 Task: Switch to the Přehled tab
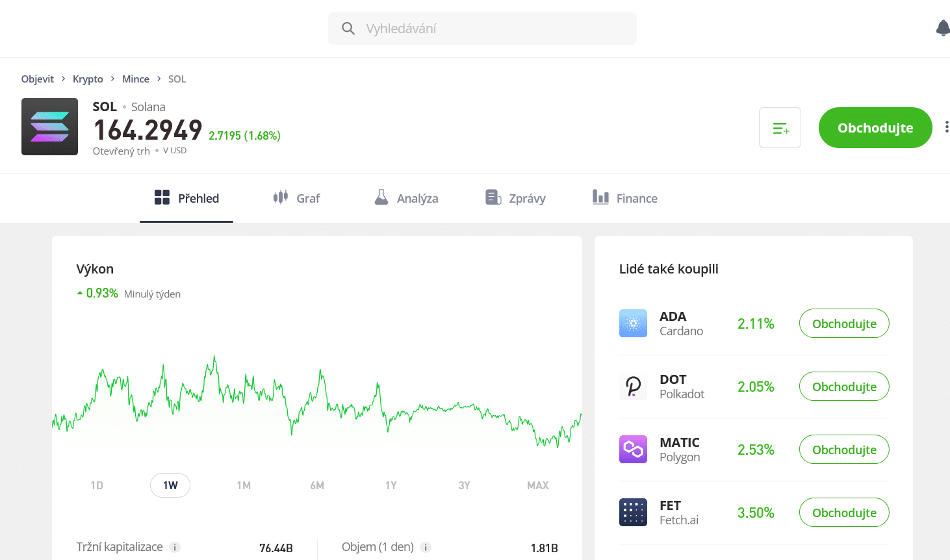[x=186, y=198]
